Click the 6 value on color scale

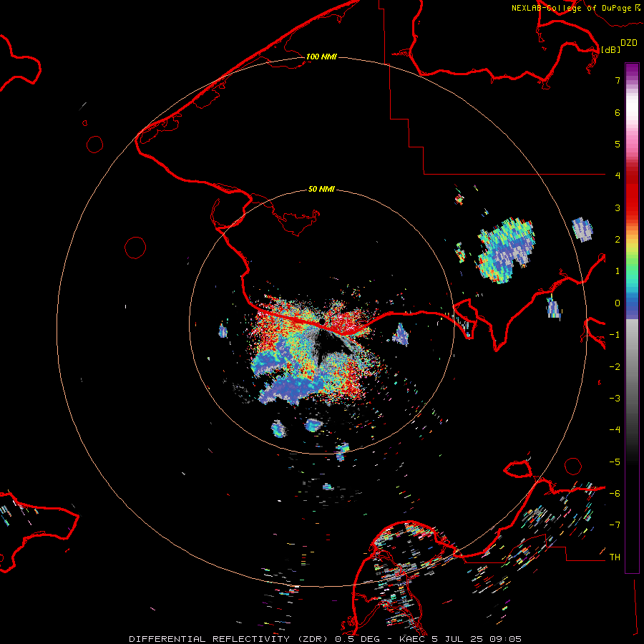(618, 112)
